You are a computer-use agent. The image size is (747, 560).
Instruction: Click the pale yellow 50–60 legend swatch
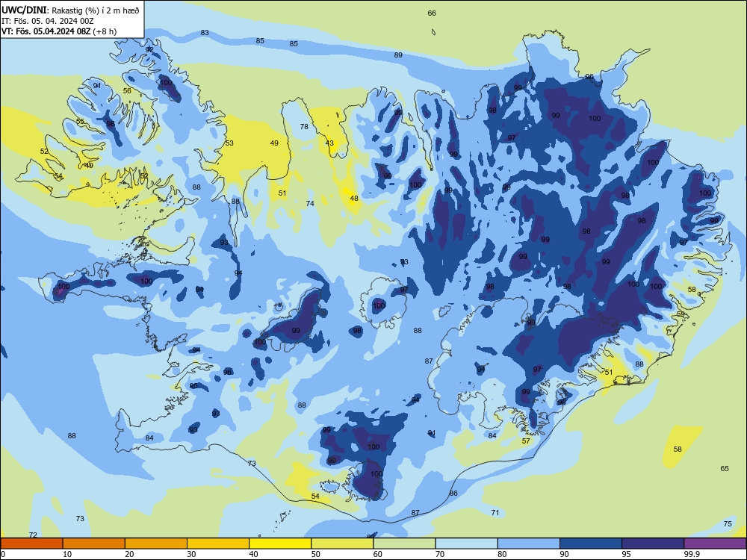tap(343, 544)
